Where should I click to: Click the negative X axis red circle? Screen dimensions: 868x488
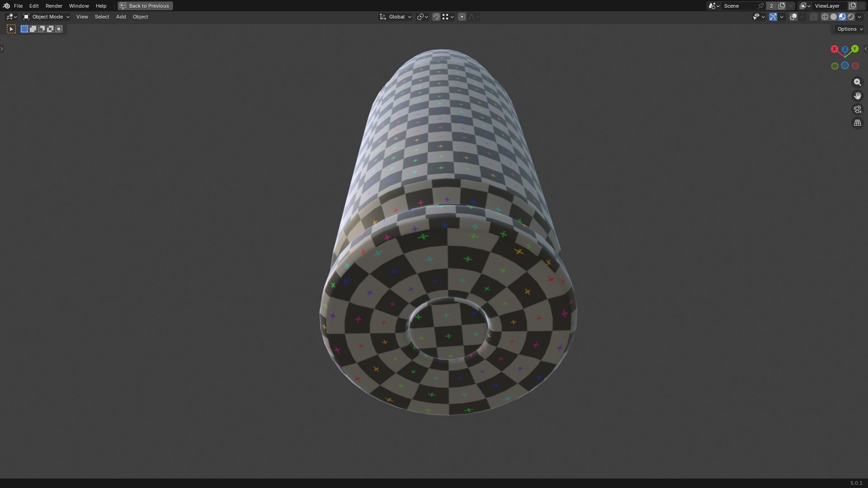pyautogui.click(x=855, y=66)
